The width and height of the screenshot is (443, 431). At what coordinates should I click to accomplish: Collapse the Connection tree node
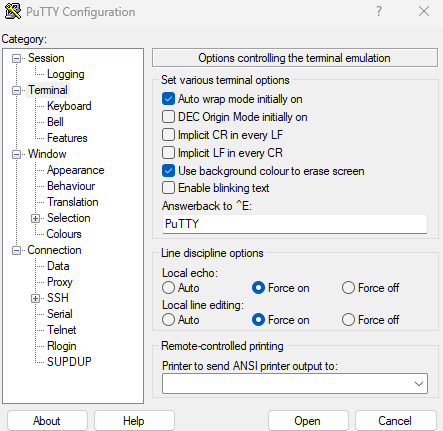(16, 251)
